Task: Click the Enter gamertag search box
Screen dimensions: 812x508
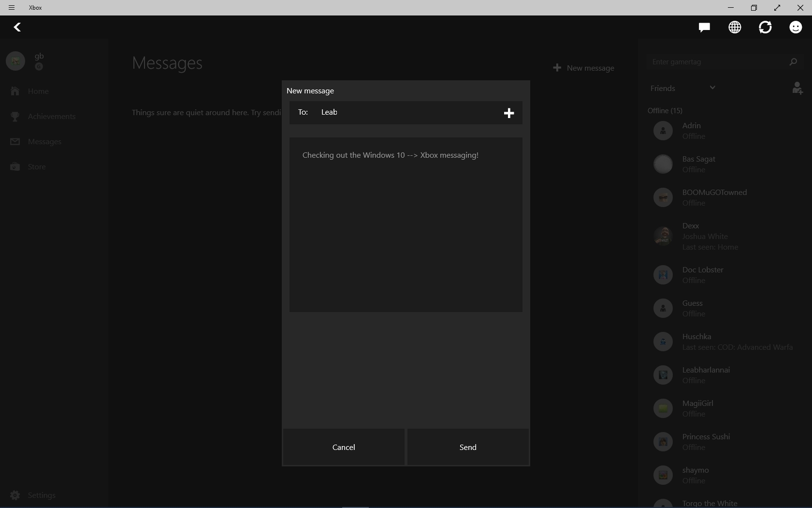Action: pos(725,61)
